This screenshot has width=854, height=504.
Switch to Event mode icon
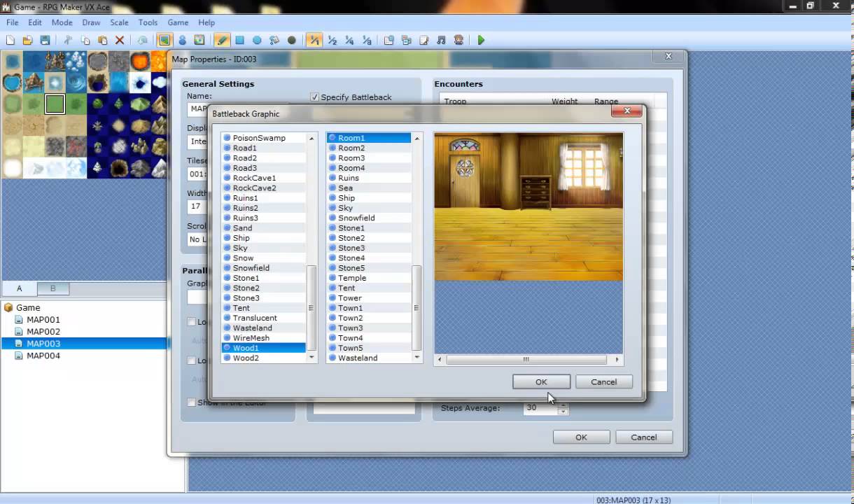pyautogui.click(x=182, y=41)
